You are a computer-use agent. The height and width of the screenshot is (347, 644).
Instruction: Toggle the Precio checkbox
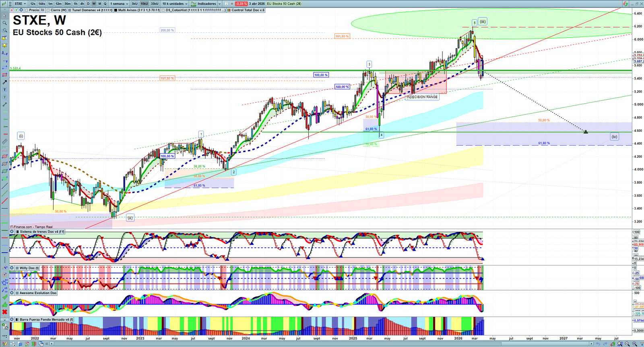(x=27, y=10)
